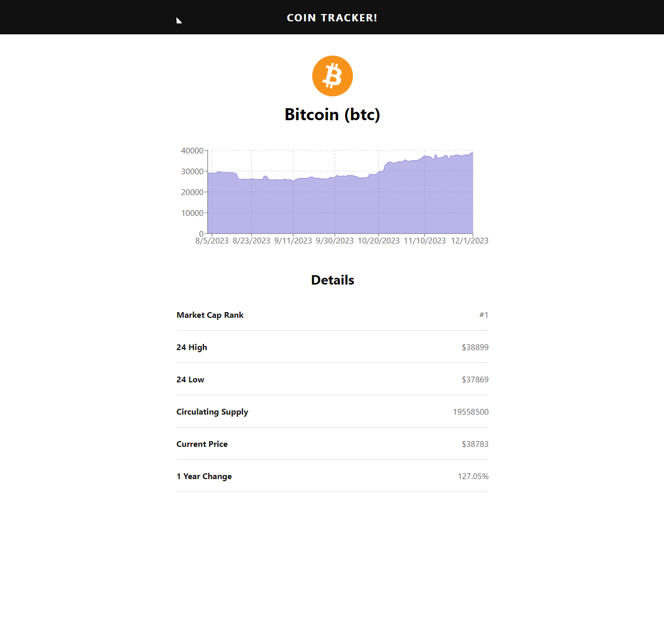Select the Market Cap Rank row label

(x=210, y=315)
